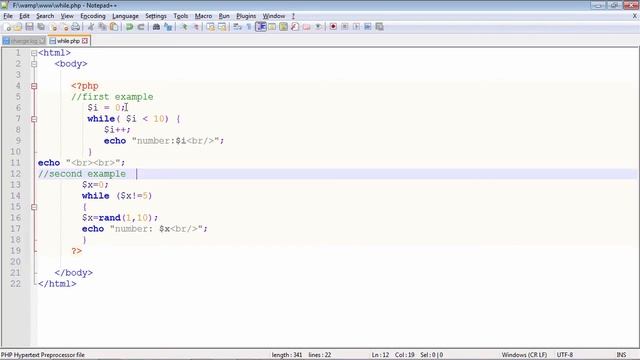Open the Edit menu

(x=24, y=16)
